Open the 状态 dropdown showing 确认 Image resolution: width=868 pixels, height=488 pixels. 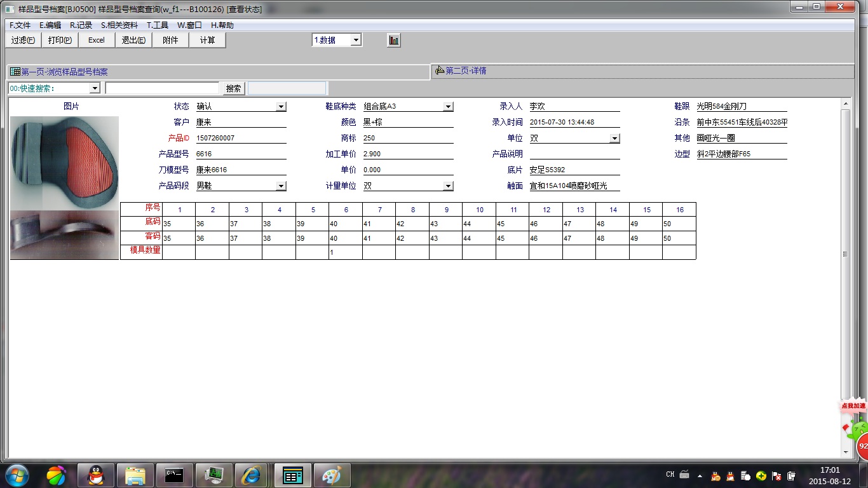pyautogui.click(x=281, y=107)
